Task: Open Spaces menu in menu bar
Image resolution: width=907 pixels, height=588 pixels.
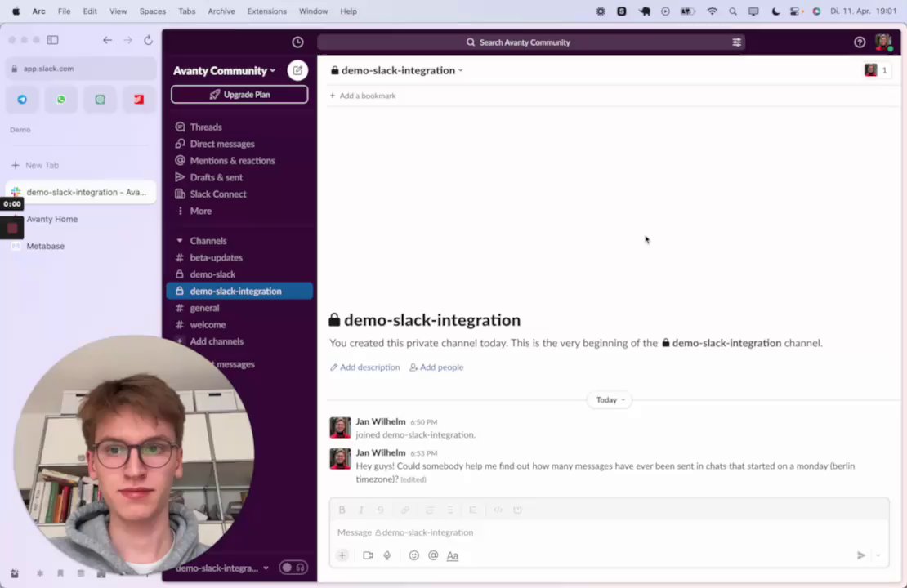Action: point(152,11)
